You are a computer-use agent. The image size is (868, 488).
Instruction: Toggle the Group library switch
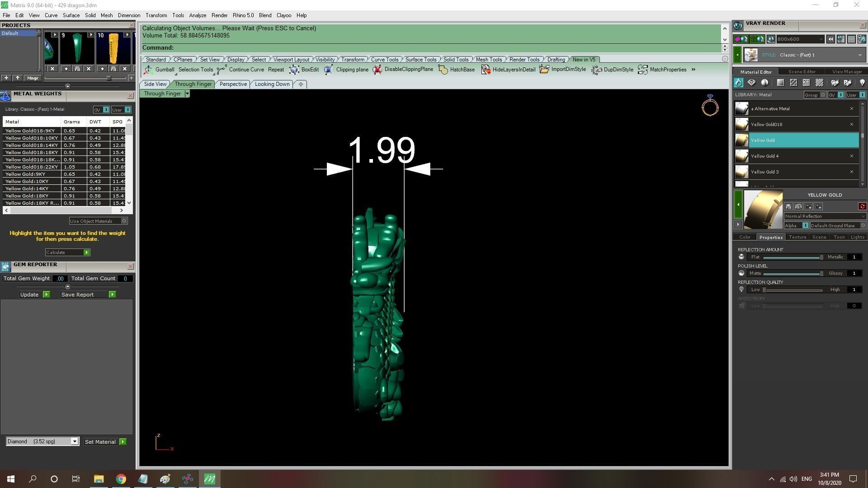(x=823, y=95)
